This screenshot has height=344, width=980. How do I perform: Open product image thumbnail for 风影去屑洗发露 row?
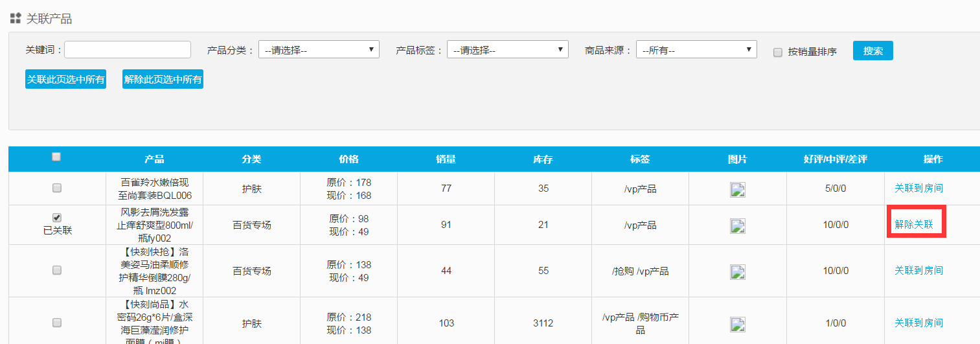coord(738,225)
